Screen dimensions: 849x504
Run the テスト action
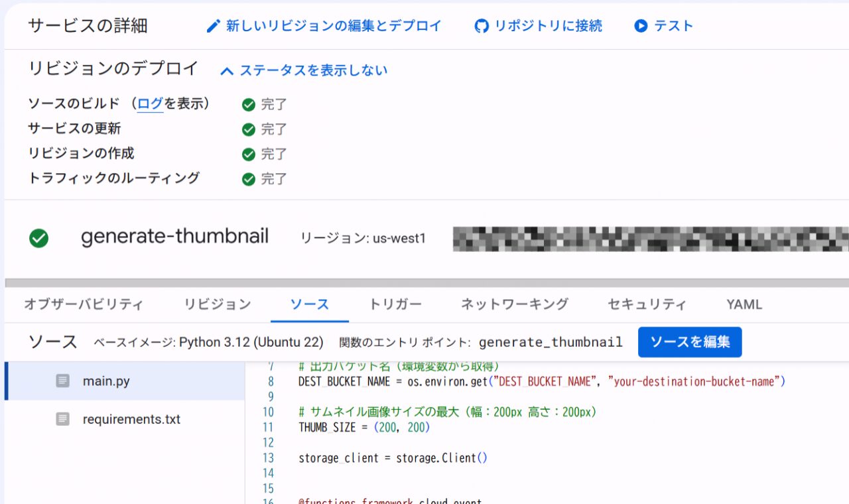[663, 26]
